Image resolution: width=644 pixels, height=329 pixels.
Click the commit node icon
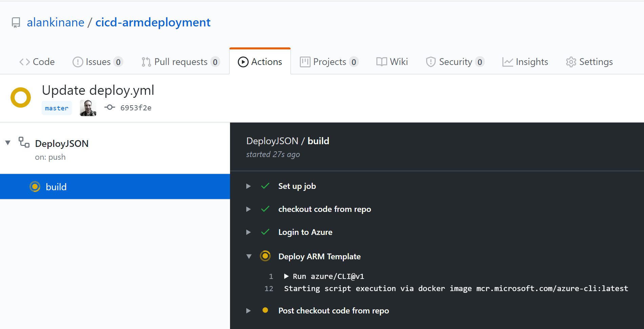coord(109,107)
